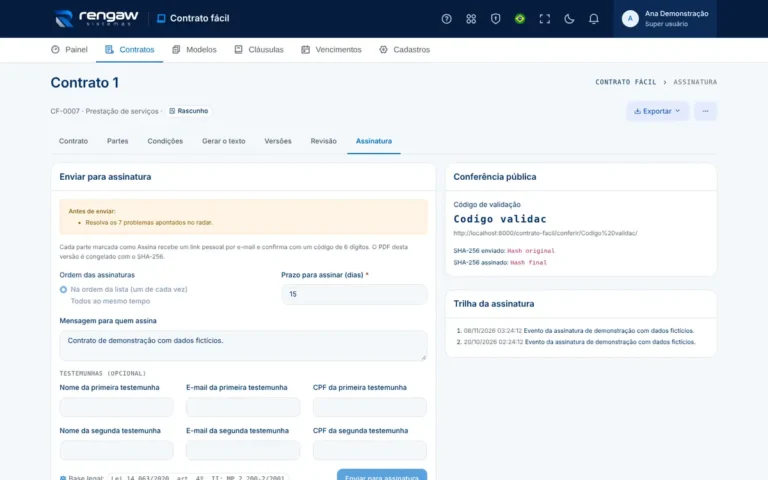The image size is (768, 480).
Task: Click 'Resolva os 7 problemas' warning text
Action: pos(149,222)
